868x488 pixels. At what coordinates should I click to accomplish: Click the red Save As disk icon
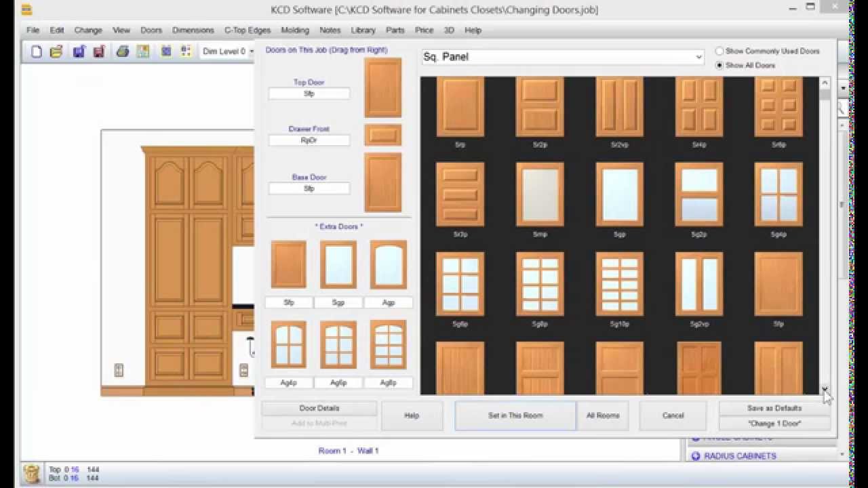(99, 52)
